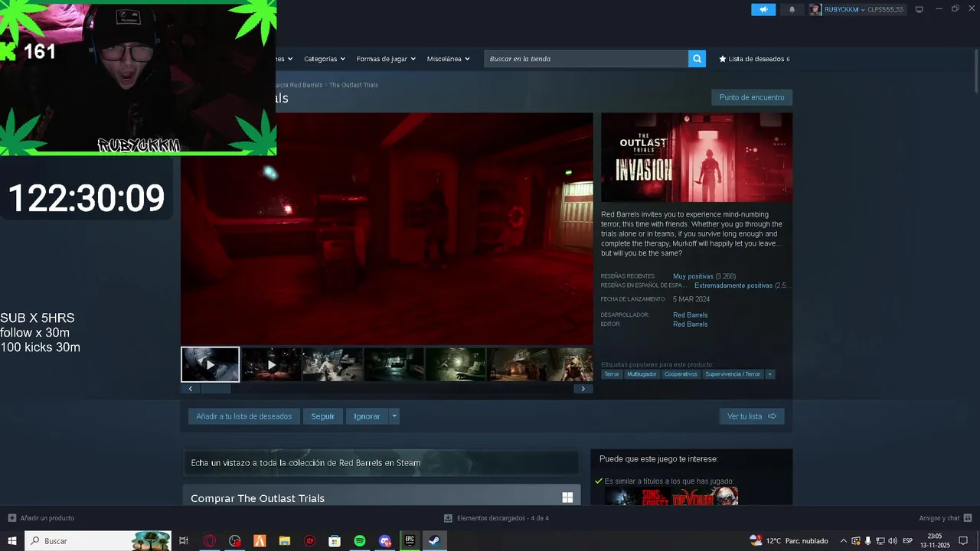This screenshot has height=551, width=980.
Task: Click Añadir un producto at bottom left
Action: (41, 518)
